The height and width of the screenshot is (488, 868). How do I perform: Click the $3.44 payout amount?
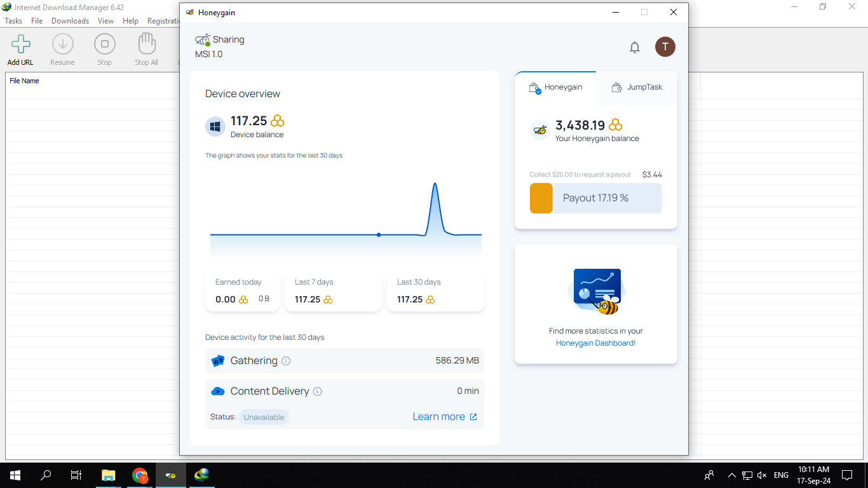(652, 174)
